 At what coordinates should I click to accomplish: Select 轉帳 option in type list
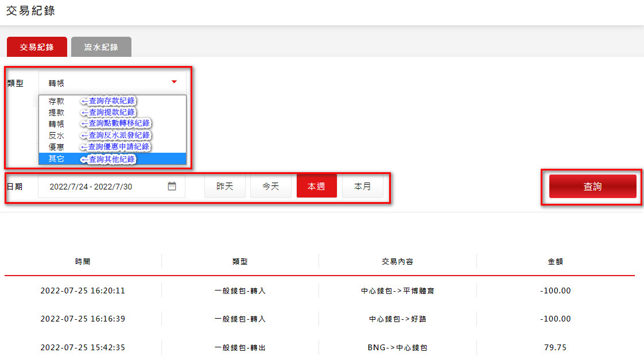point(112,123)
